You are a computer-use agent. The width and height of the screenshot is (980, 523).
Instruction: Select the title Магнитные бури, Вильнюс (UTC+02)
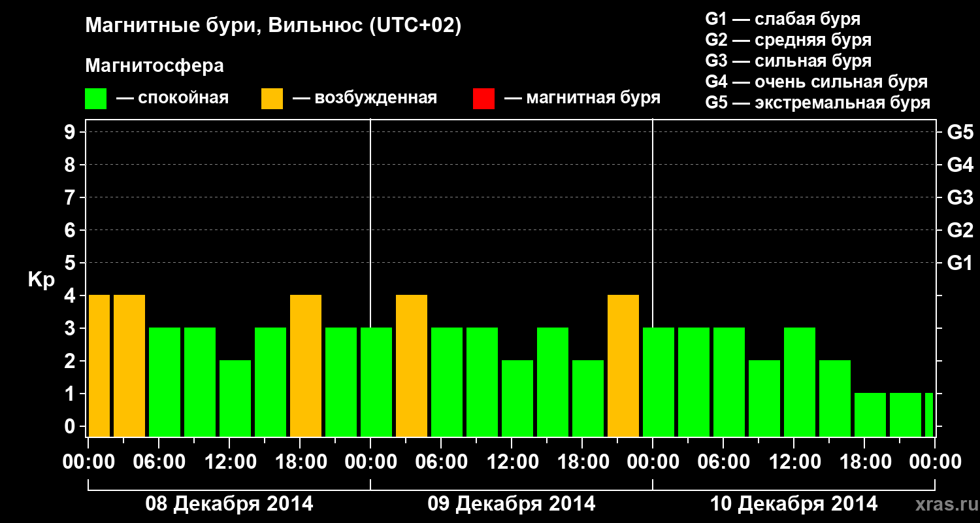click(x=273, y=27)
